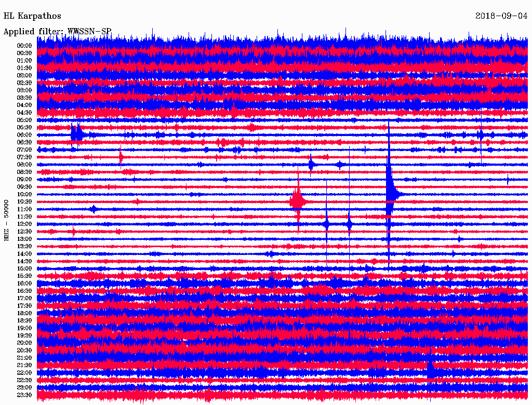This screenshot has width=532, height=405.
Task: Select the 05:30 time label
Action: point(24,128)
